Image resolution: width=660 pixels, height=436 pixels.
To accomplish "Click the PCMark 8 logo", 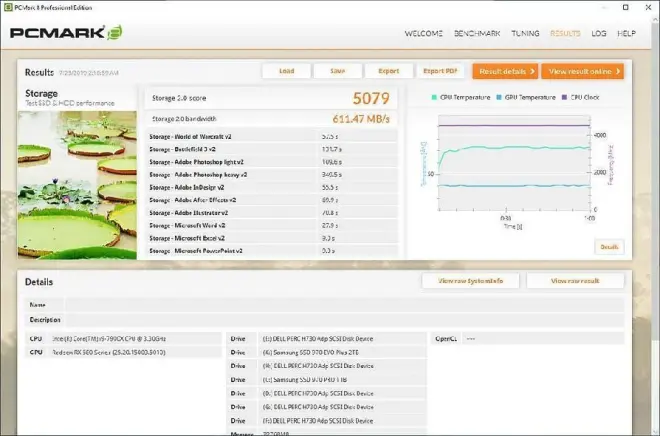I will point(66,32).
